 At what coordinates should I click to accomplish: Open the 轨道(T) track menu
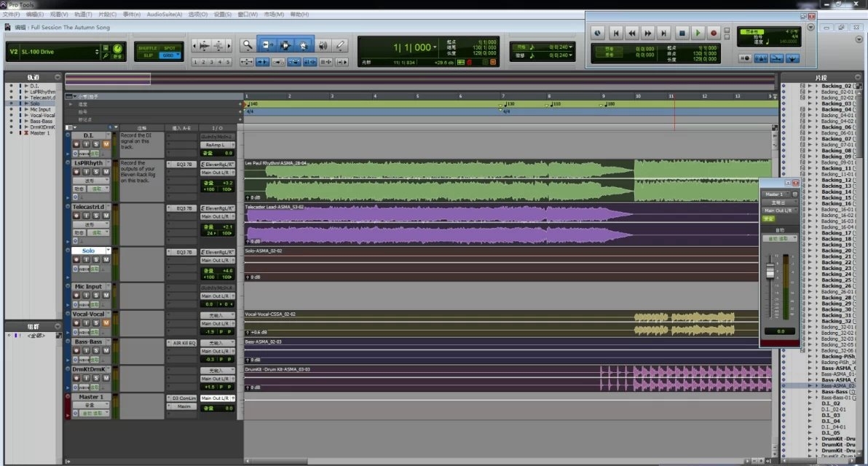click(x=83, y=15)
